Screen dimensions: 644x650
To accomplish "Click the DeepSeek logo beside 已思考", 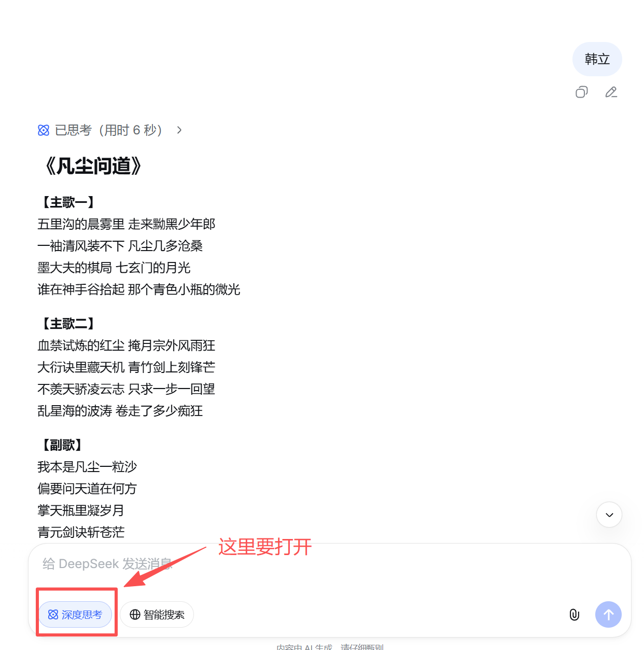I will point(44,130).
